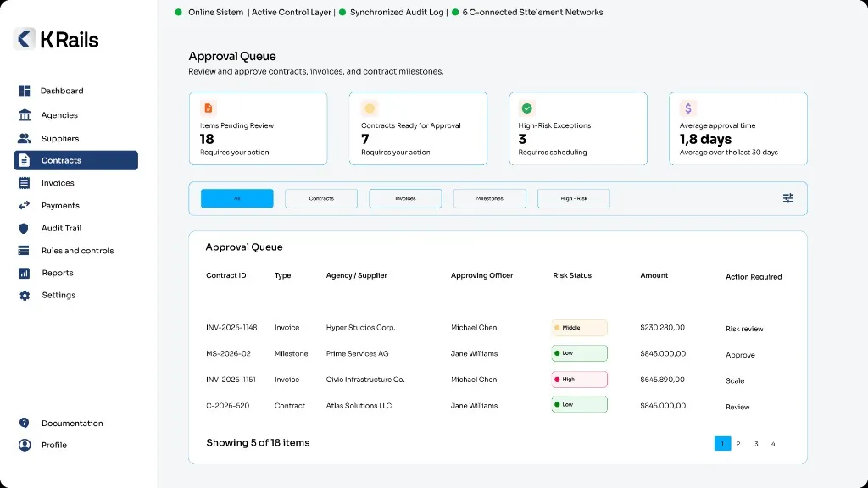The width and height of the screenshot is (868, 488).
Task: Select the All filter tab
Action: click(237, 198)
